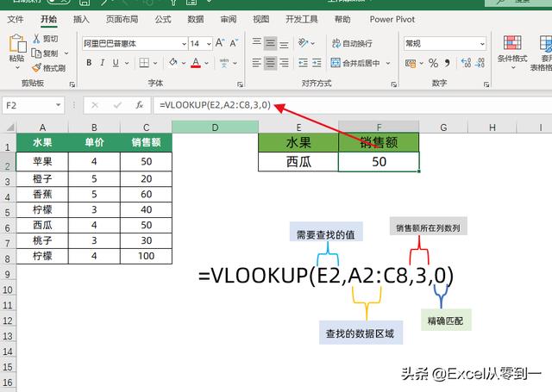Select middle align icon
The height and width of the screenshot is (392, 552).
[270, 43]
